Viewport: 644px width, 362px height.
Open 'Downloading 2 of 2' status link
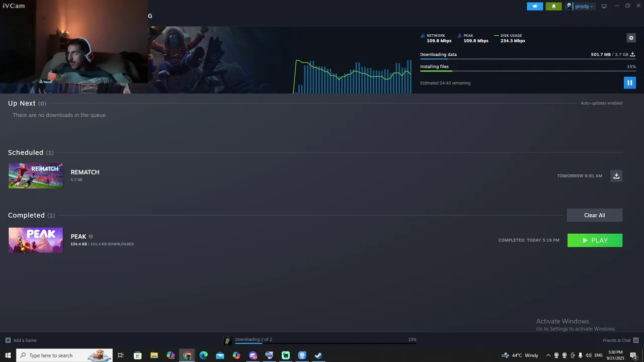pyautogui.click(x=254, y=339)
